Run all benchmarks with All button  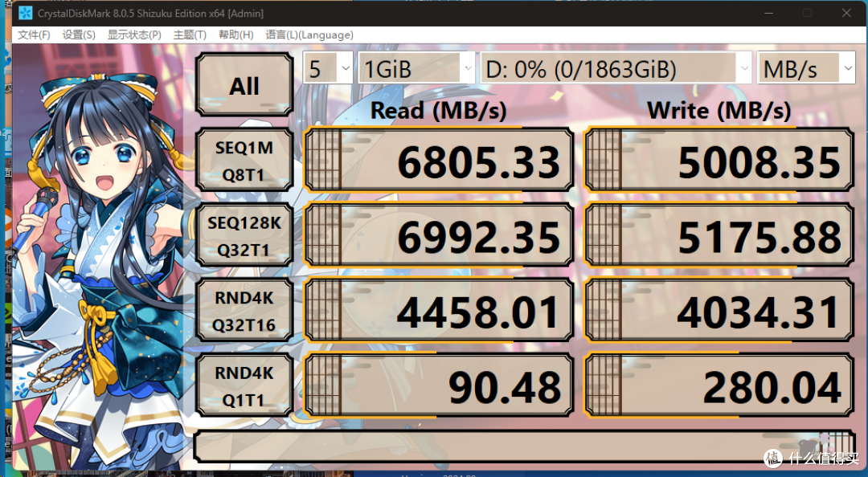(244, 84)
